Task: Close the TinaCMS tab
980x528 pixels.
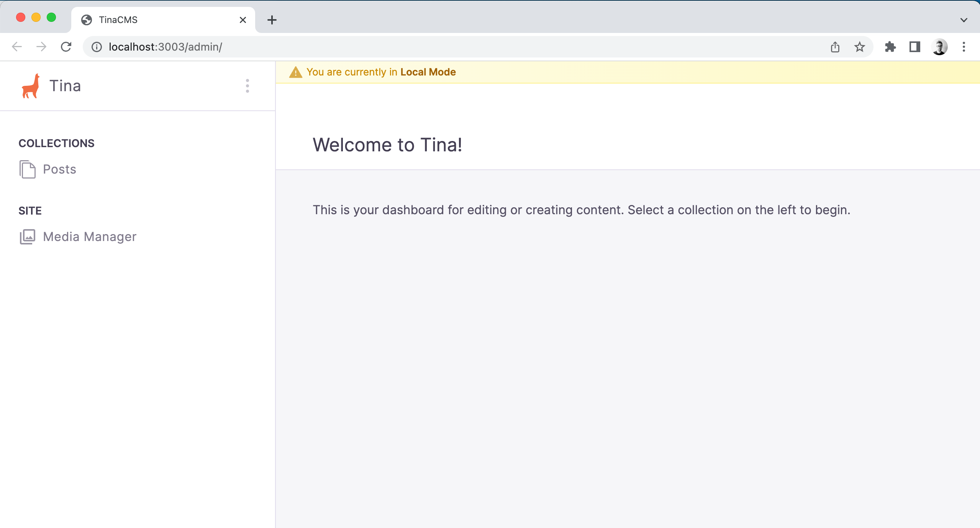Action: pos(243,20)
